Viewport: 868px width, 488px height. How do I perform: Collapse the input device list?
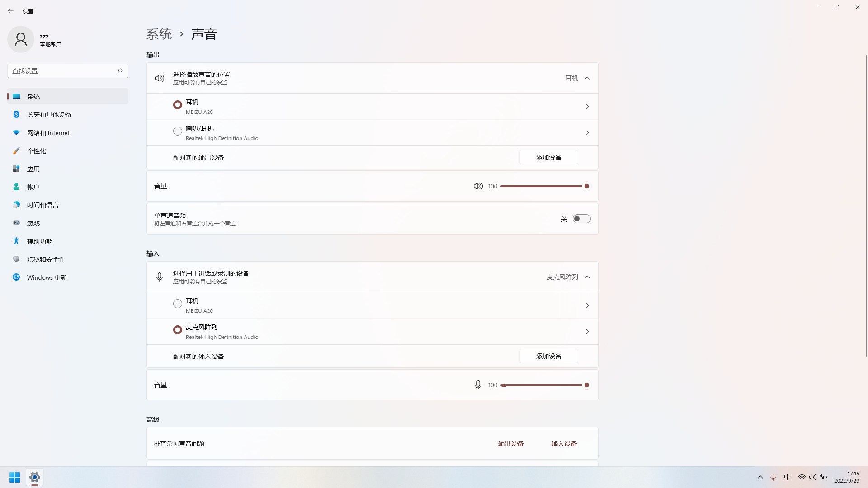[587, 277]
